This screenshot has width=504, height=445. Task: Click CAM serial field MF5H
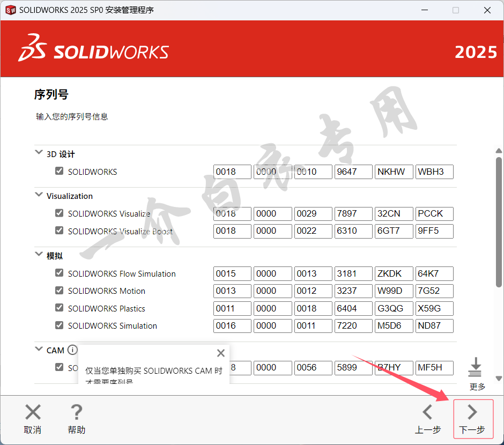pos(435,368)
